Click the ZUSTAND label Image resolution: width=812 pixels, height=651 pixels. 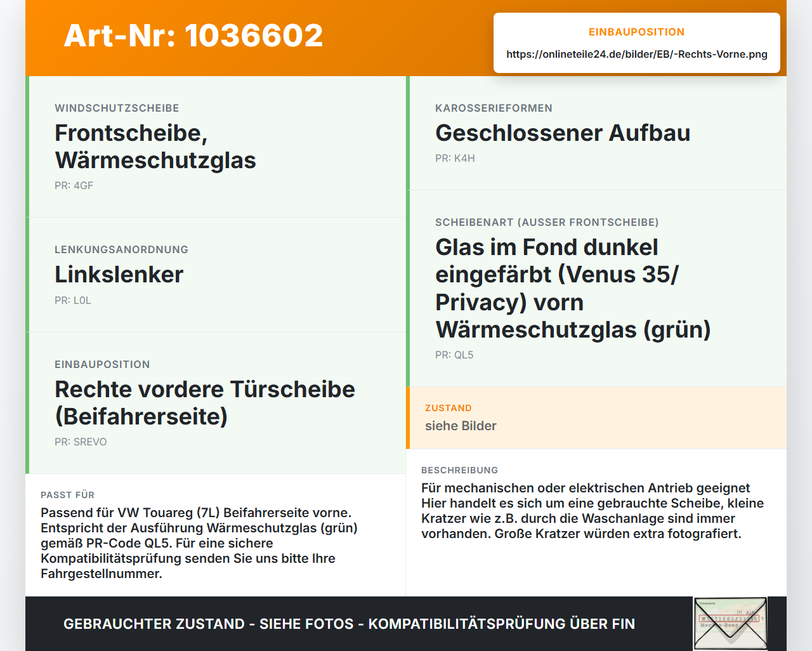[449, 408]
